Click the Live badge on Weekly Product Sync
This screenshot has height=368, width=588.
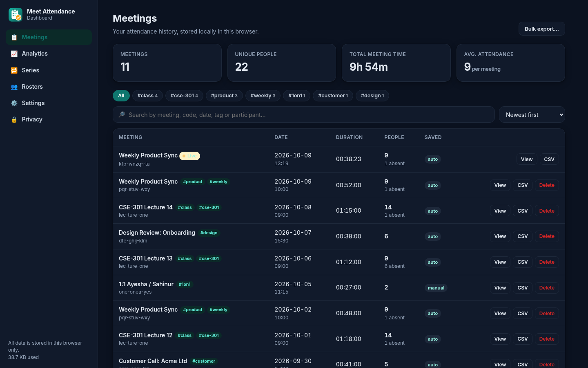(x=190, y=156)
